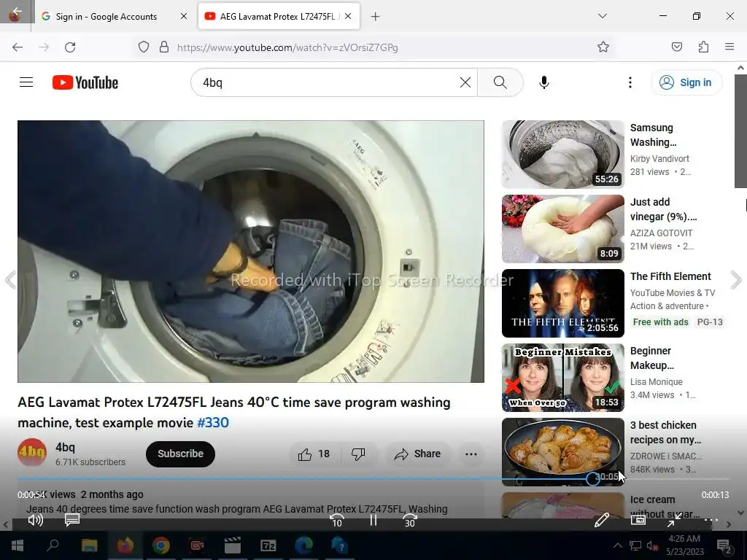Open The Fifth Element movie thumbnail
This screenshot has width=747, height=560.
point(562,303)
